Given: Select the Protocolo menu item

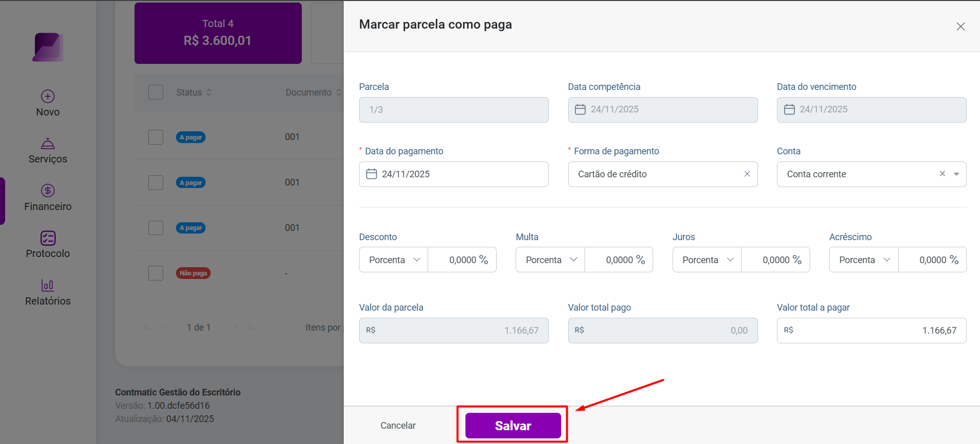Looking at the screenshot, I should coord(48,245).
